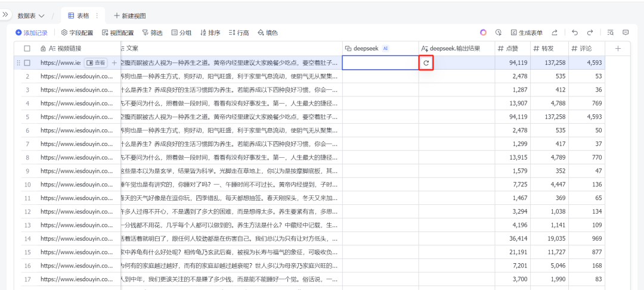Image resolution: width=644 pixels, height=290 pixels.
Task: Open 视图配置 view settings
Action: (117, 33)
